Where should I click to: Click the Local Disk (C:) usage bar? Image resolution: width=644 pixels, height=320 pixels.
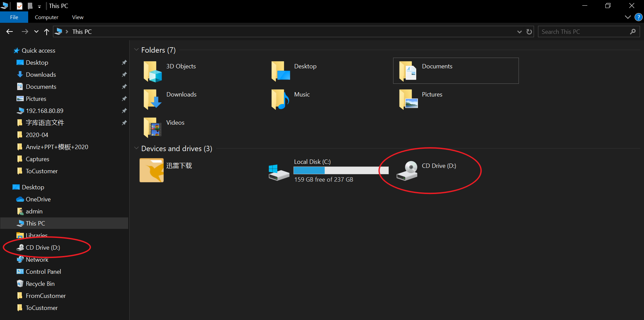click(x=341, y=171)
